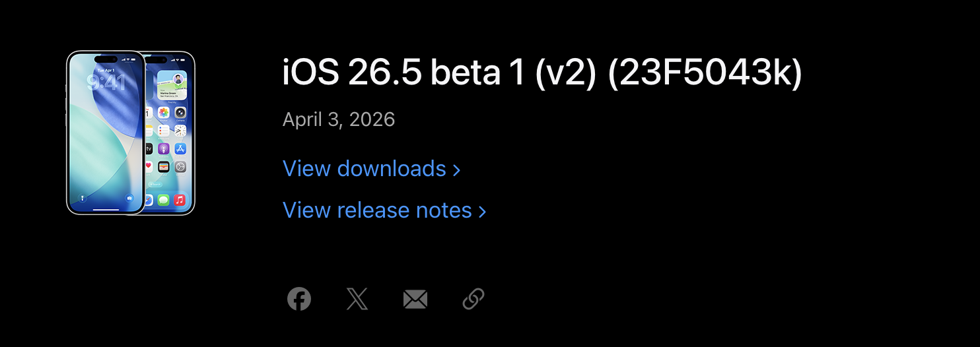
Task: Open the View downloads link
Action: click(365, 169)
